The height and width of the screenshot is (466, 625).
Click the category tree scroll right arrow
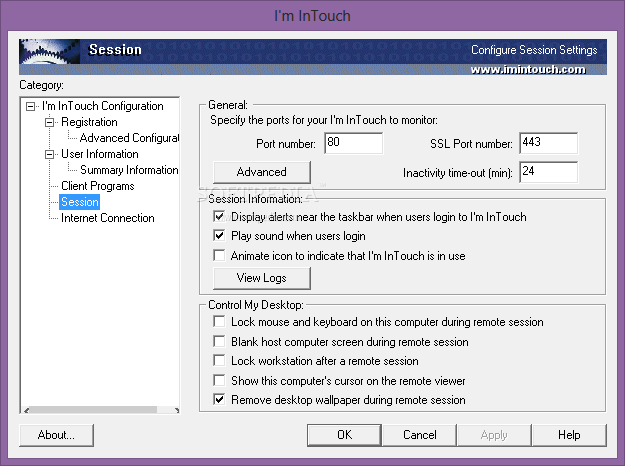point(176,410)
